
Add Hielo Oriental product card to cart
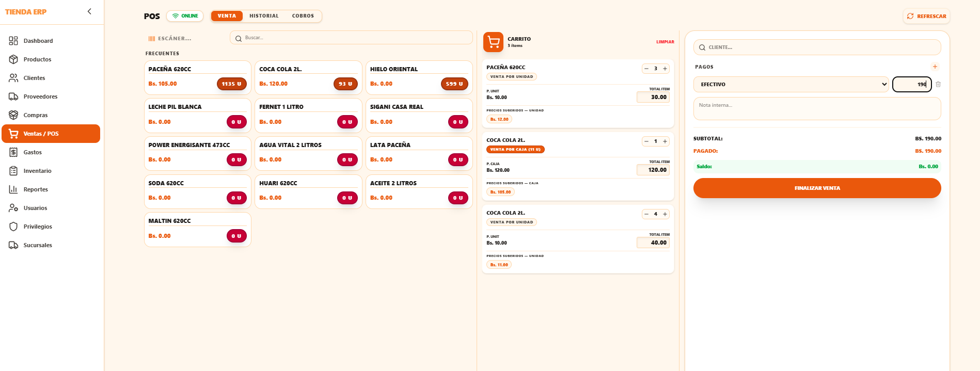pyautogui.click(x=419, y=78)
